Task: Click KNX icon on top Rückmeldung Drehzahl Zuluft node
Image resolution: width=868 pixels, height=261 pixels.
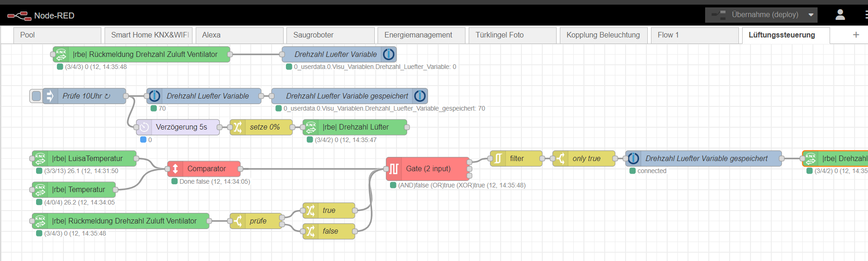Action: coord(61,54)
